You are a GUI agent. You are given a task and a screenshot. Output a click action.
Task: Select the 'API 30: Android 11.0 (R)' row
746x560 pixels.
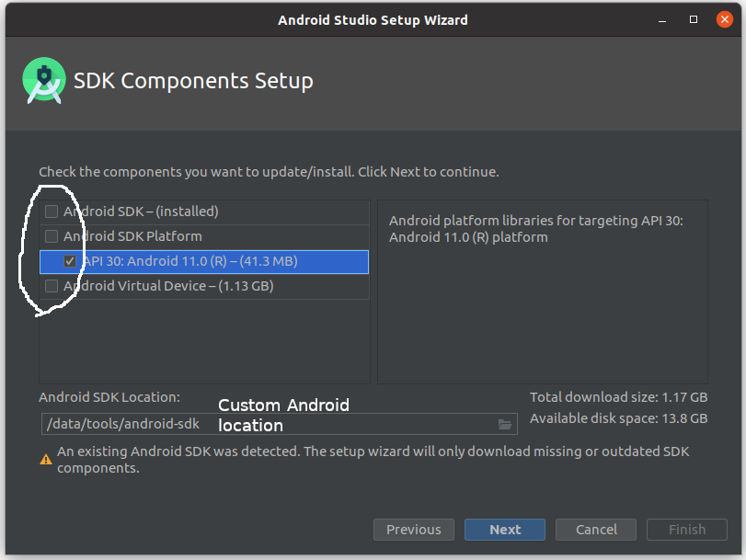click(x=204, y=262)
